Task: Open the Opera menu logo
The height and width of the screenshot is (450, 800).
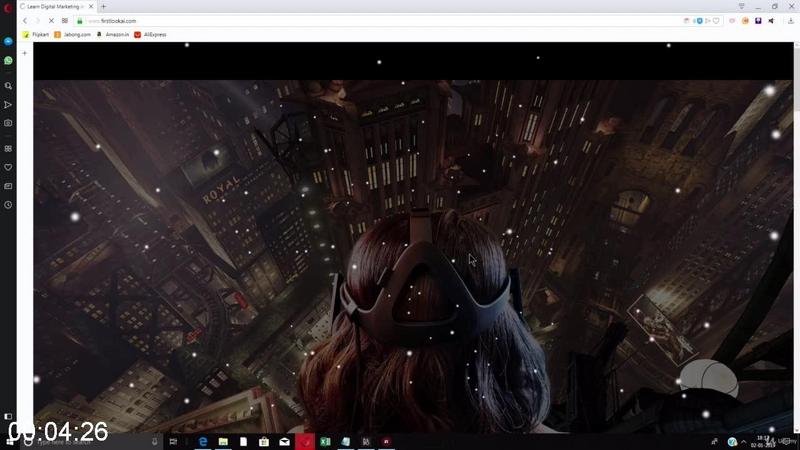Action: [x=8, y=7]
